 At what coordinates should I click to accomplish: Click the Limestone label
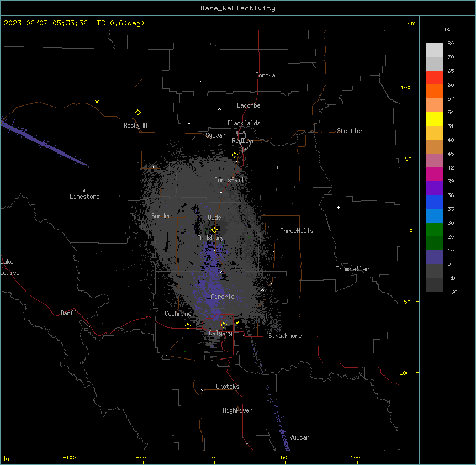pos(84,197)
